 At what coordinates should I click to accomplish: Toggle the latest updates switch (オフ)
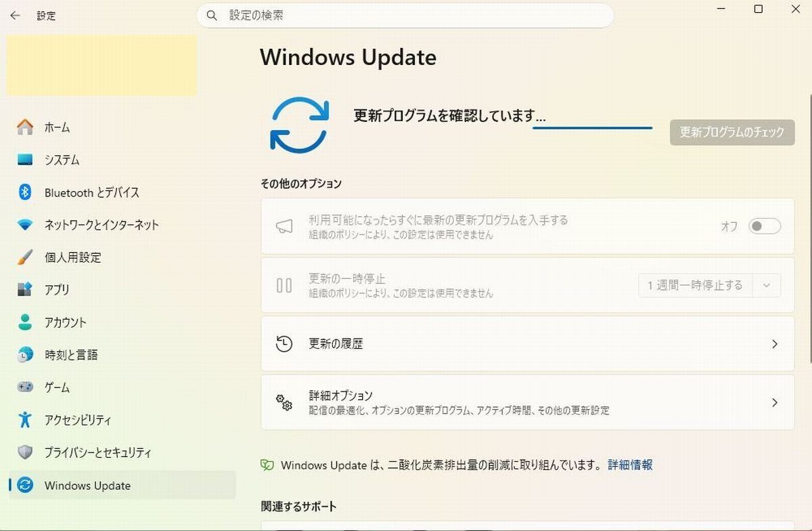click(765, 226)
